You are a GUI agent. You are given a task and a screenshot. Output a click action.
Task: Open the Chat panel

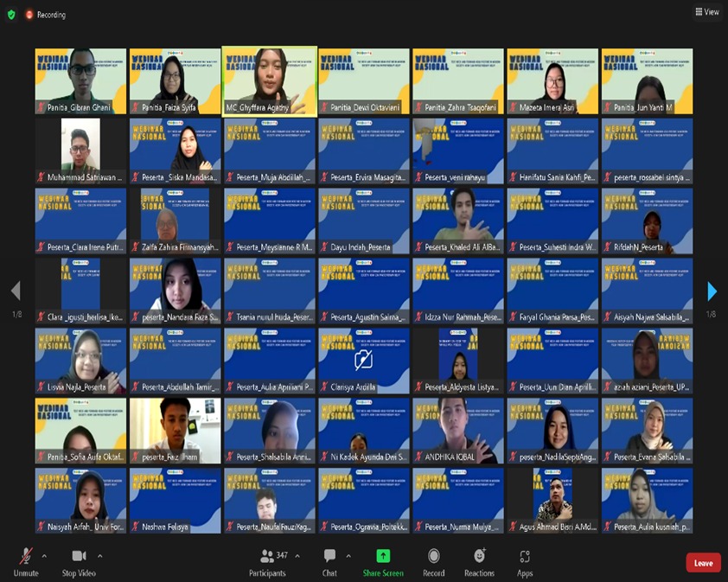point(329,561)
